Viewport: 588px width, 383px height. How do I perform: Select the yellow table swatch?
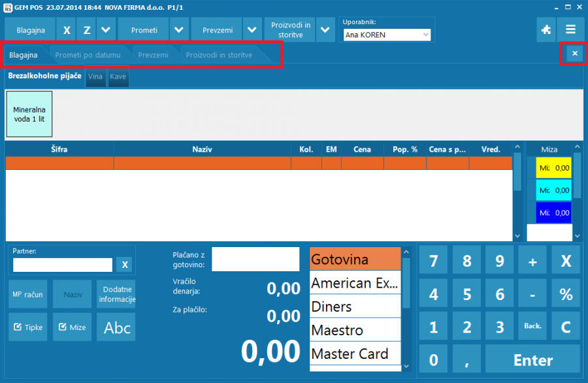click(553, 168)
